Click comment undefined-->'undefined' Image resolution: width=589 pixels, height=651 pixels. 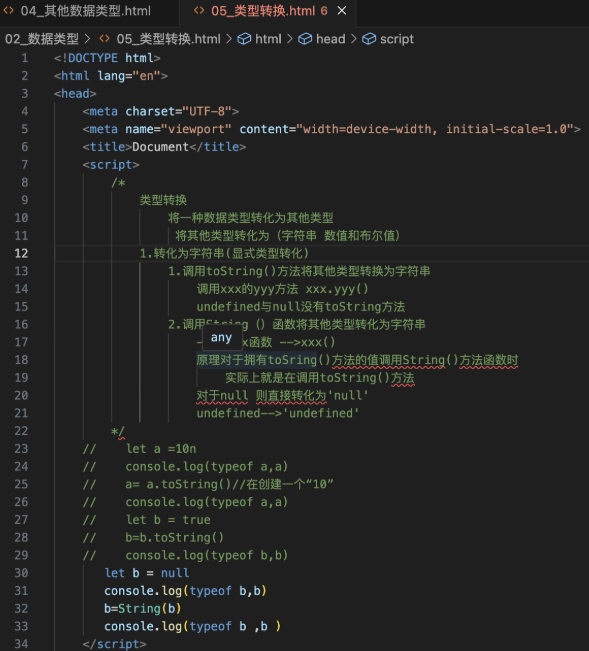(278, 414)
